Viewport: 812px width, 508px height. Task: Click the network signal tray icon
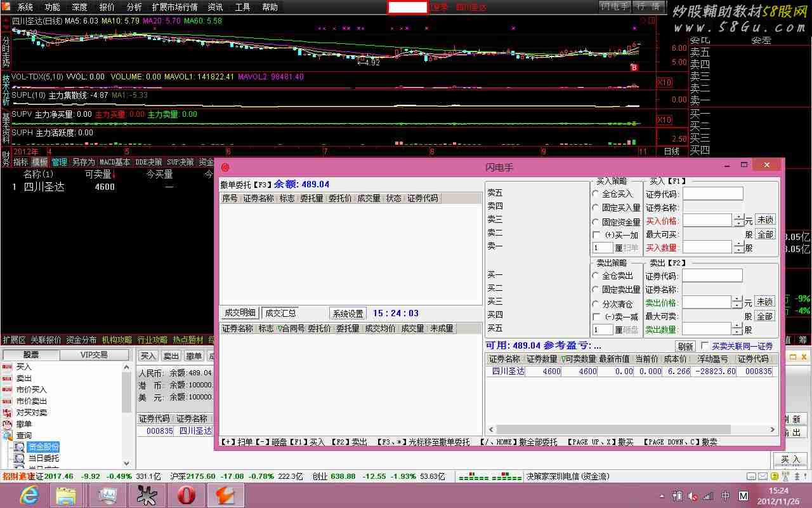click(709, 496)
